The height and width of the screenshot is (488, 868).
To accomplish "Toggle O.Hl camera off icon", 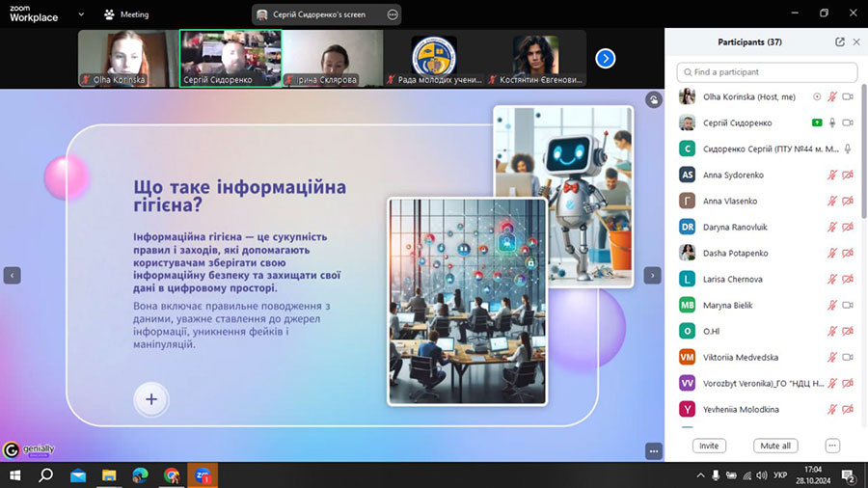I will (x=848, y=331).
